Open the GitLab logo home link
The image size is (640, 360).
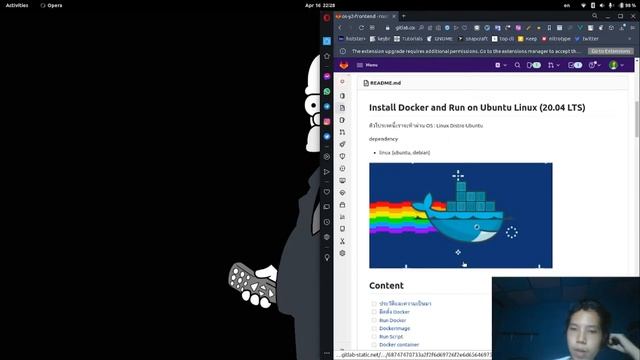[344, 65]
